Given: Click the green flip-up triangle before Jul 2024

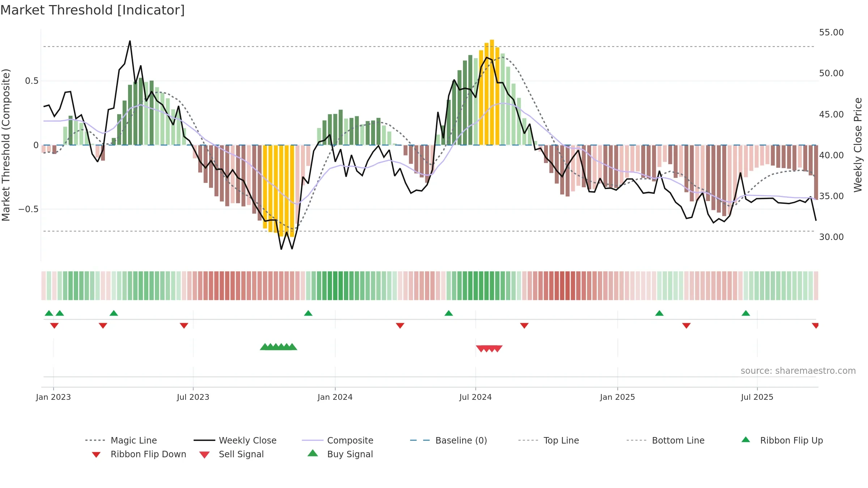Looking at the screenshot, I should pyautogui.click(x=448, y=313).
